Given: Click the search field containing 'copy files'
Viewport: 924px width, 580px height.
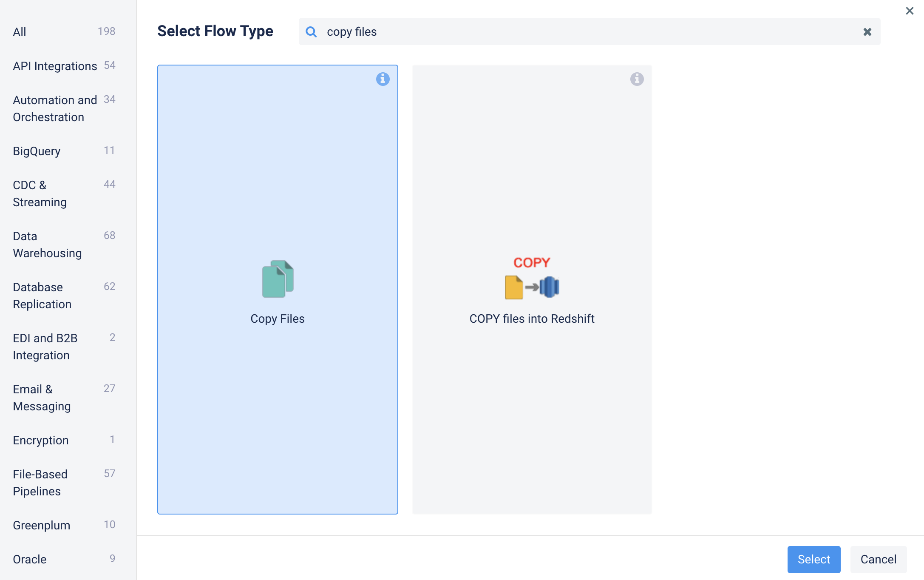Looking at the screenshot, I should 589,31.
